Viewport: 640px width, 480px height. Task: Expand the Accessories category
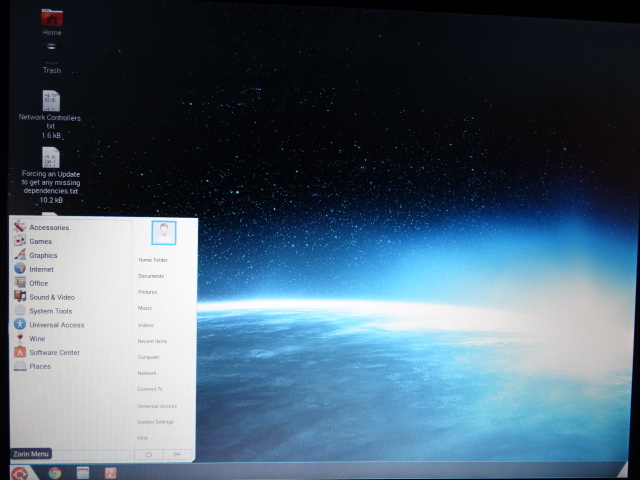(48, 227)
